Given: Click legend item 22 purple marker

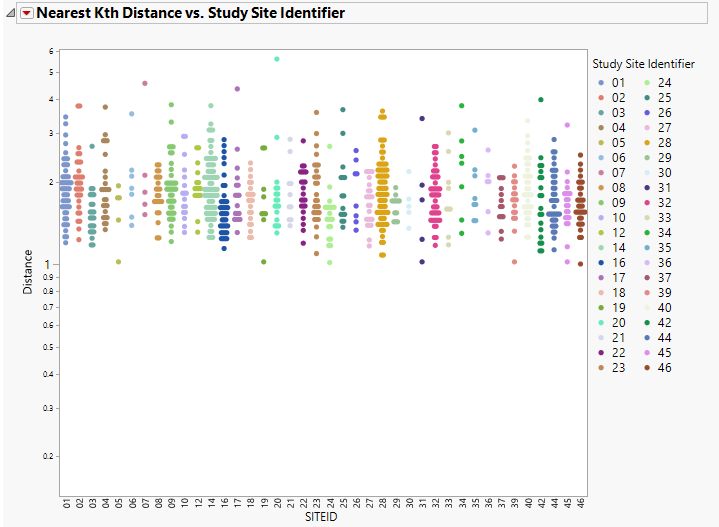Looking at the screenshot, I should click(x=601, y=353).
